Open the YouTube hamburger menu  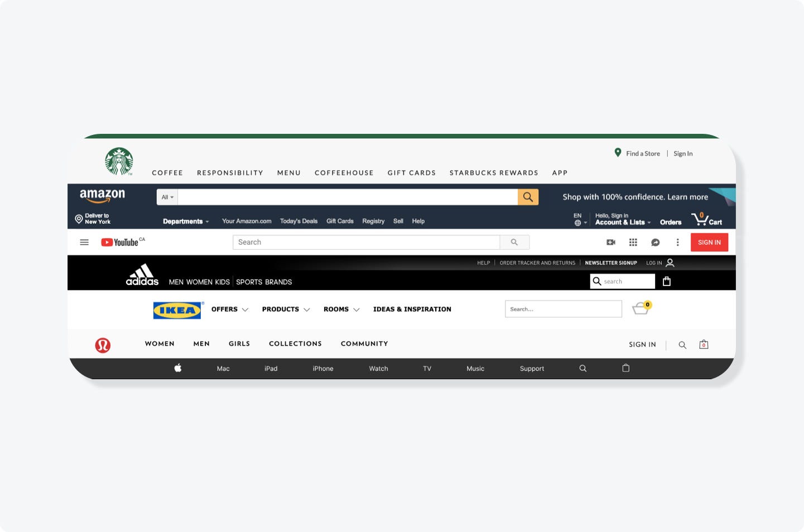tap(84, 242)
